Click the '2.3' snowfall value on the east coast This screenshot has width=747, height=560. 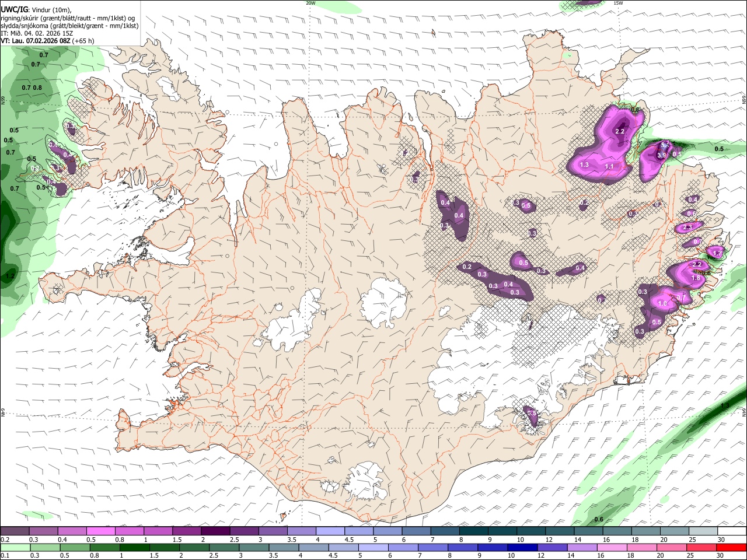tap(687, 227)
